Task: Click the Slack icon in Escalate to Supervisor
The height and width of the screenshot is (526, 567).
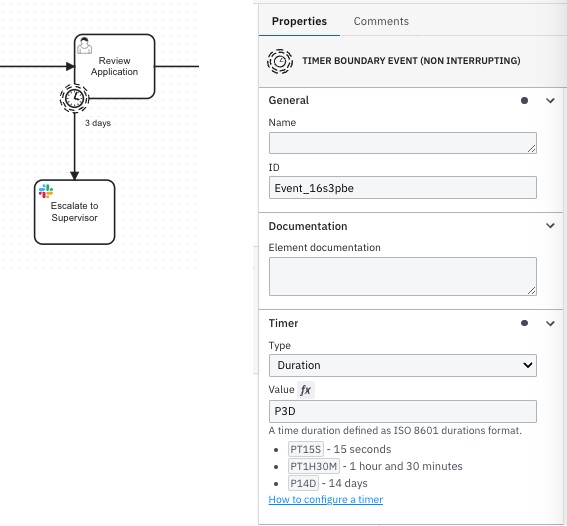Action: [x=46, y=191]
